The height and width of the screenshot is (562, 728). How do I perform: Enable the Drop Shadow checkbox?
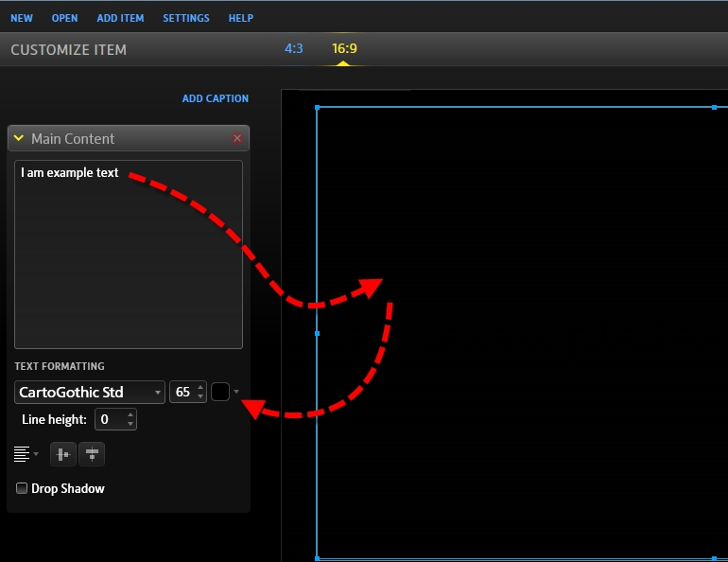22,488
